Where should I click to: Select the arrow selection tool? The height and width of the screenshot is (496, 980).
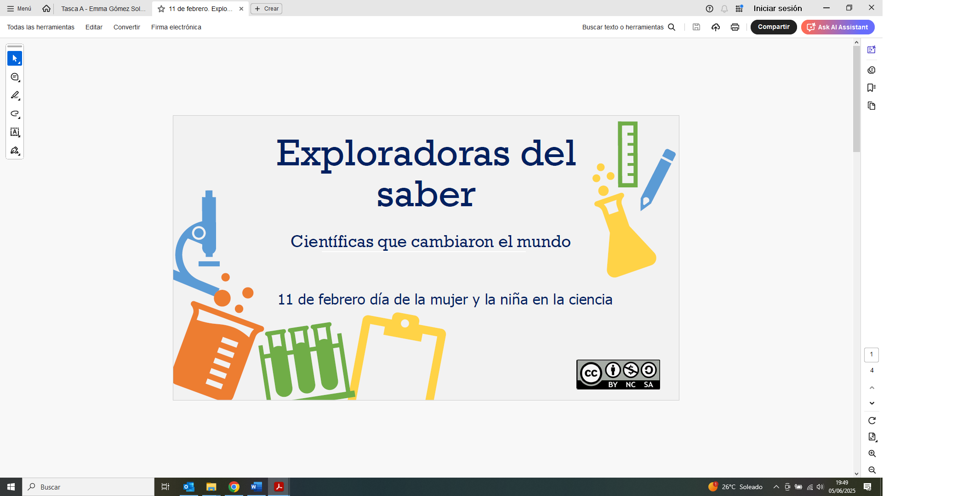coord(15,58)
